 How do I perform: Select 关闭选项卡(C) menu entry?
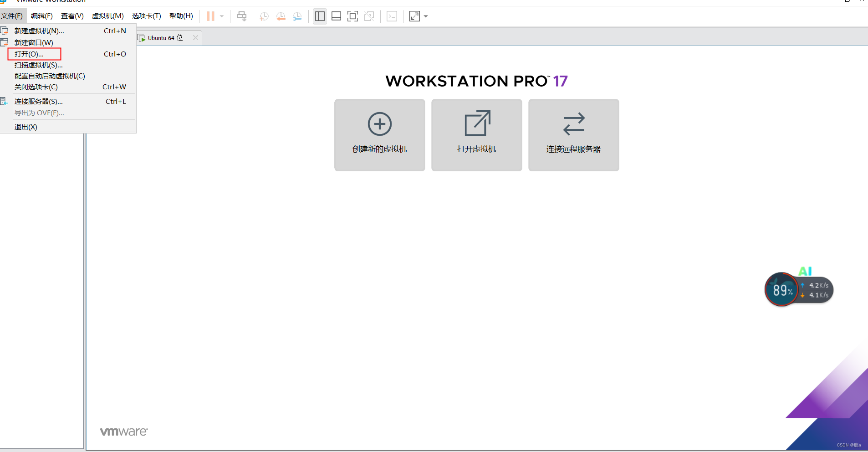pos(68,87)
